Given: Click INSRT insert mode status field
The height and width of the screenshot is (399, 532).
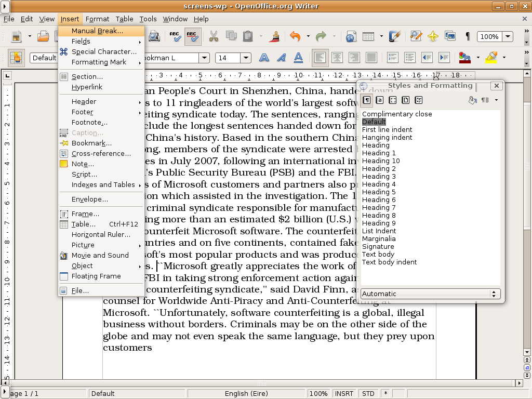Looking at the screenshot, I should pos(344,394).
